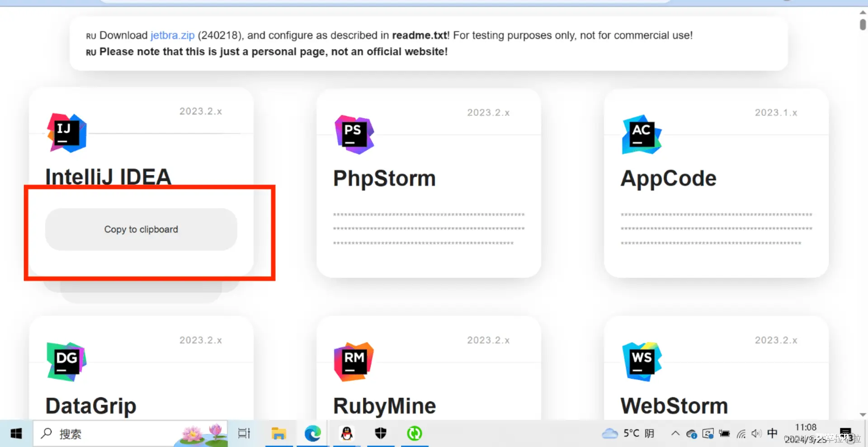Click the RubyMine RM logo icon
The height and width of the screenshot is (447, 868).
pos(354,361)
